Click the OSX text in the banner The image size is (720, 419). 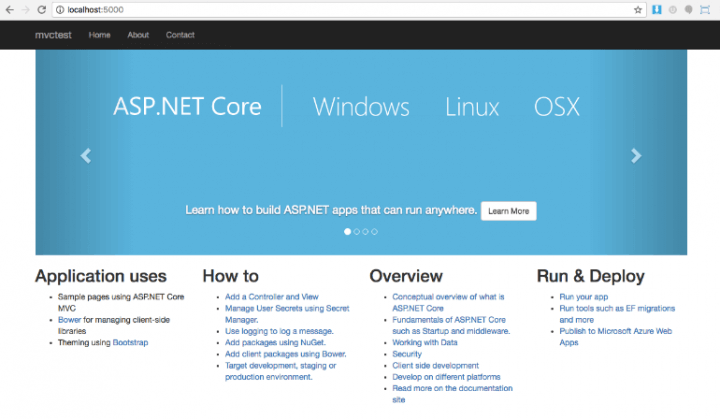(557, 107)
